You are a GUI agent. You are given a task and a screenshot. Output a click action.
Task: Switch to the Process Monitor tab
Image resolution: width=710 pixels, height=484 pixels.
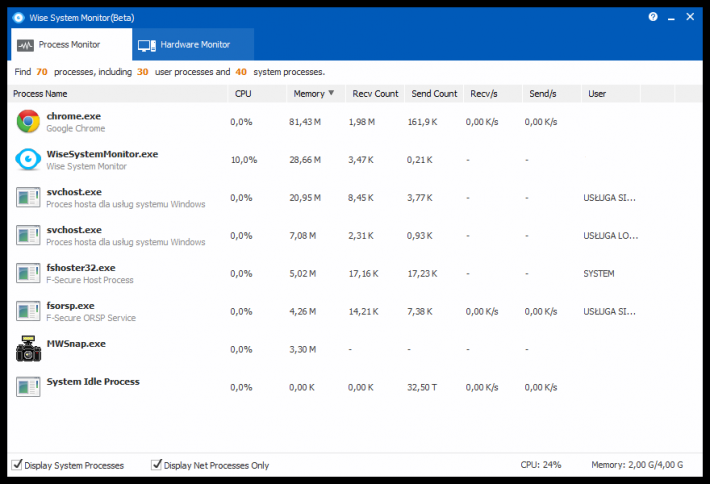[x=72, y=44]
